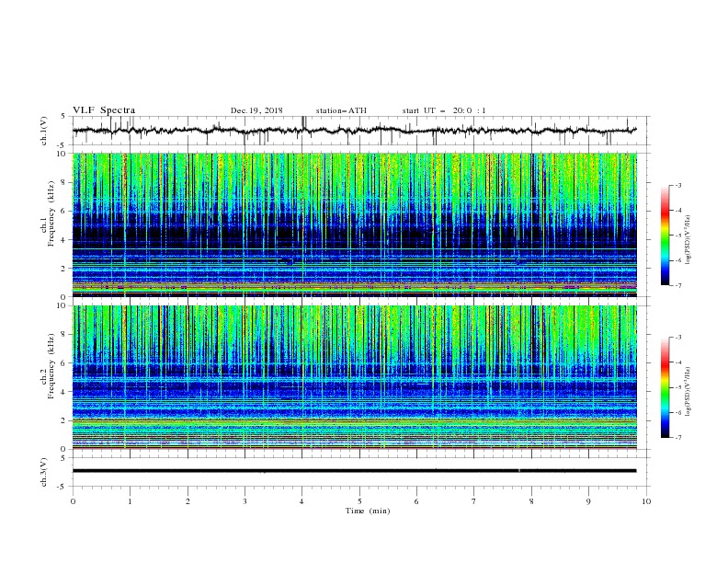Click the time axis tick label "4"
728x563 pixels.
[302, 501]
